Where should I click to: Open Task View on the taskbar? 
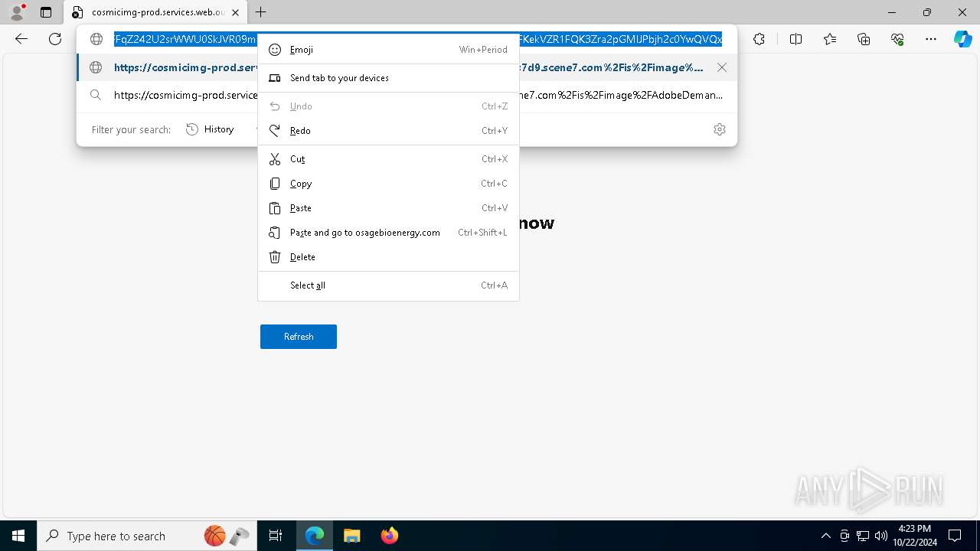coord(276,536)
